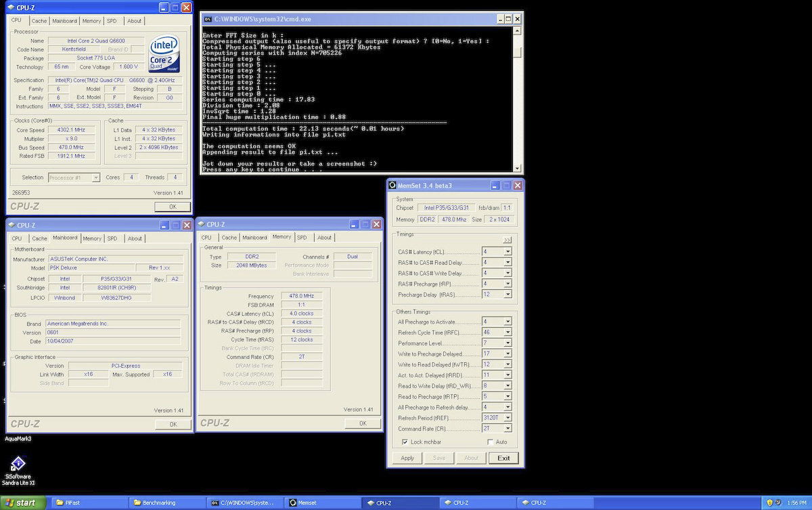812x510 pixels.
Task: Click the cmd.exe window title bar icon
Action: 208,19
